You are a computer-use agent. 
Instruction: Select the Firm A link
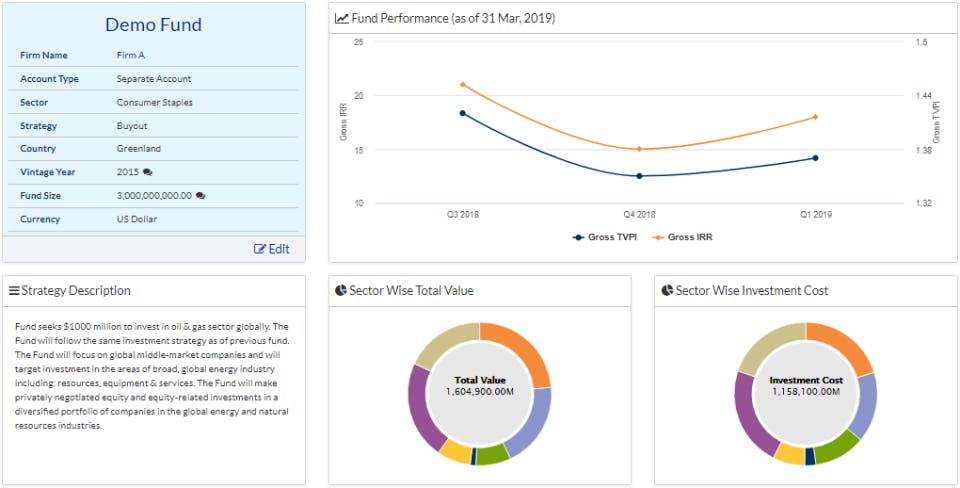(x=130, y=55)
